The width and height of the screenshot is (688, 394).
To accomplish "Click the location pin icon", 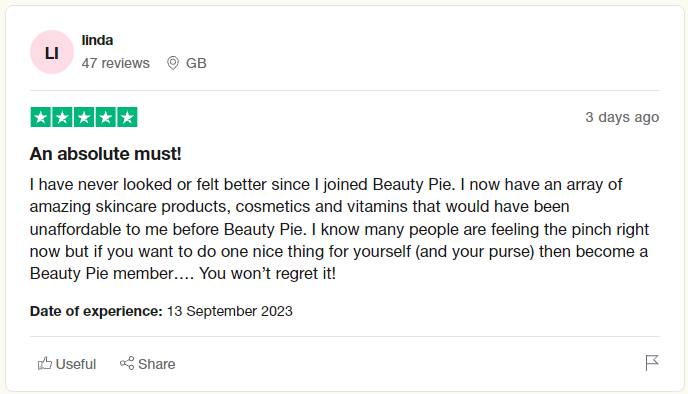I will (x=173, y=63).
